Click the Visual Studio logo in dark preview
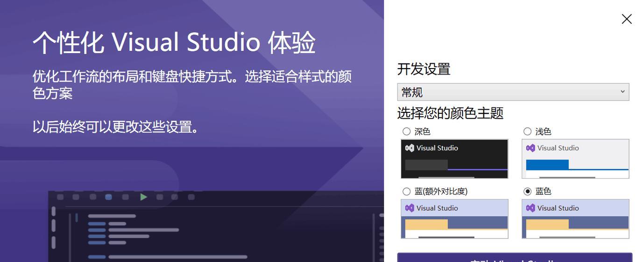Screen dimensions: 644x262 [x=410, y=148]
